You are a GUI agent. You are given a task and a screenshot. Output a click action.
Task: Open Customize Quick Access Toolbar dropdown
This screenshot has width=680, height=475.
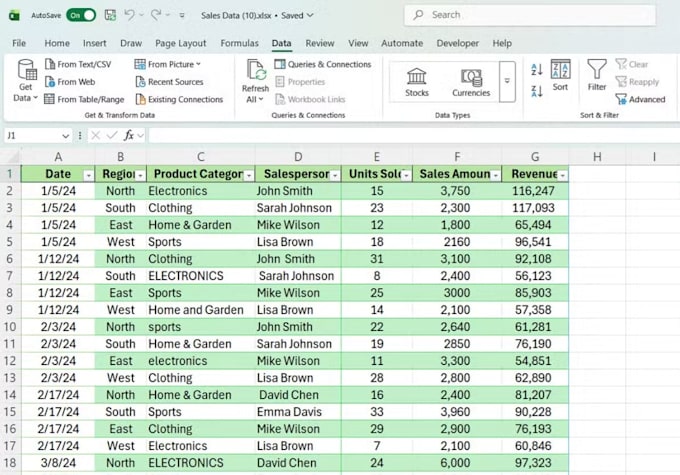182,15
